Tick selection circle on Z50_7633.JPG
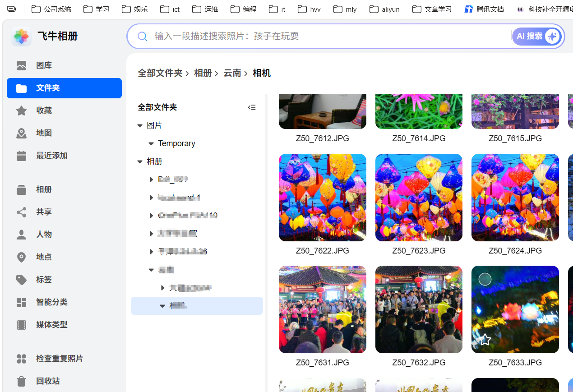Screen dimensions: 573x392 [485, 279]
